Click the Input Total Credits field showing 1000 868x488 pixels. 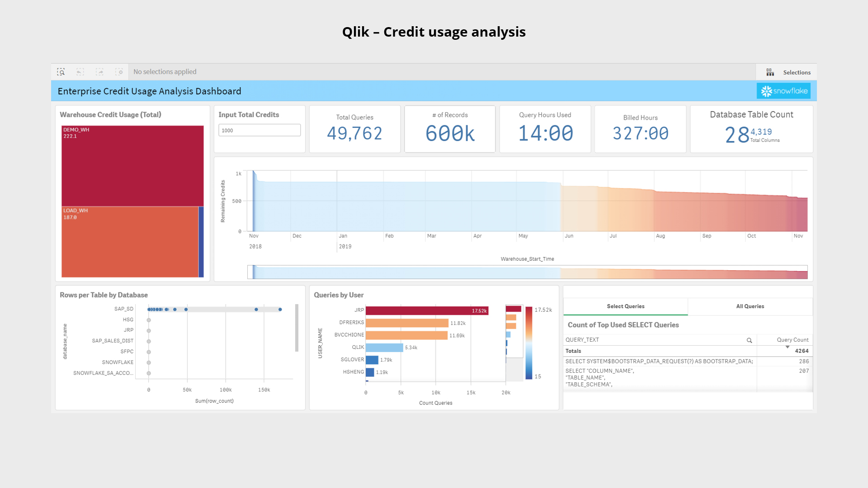tap(259, 130)
